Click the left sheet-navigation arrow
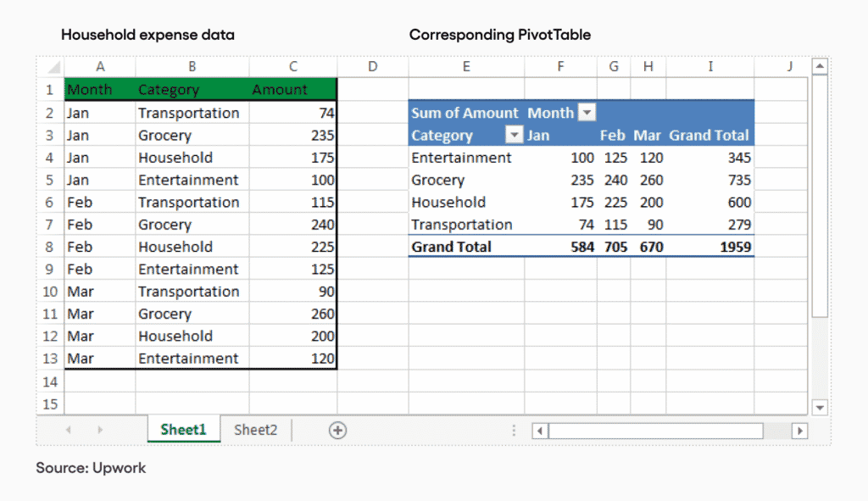Image resolution: width=868 pixels, height=501 pixels. click(68, 430)
